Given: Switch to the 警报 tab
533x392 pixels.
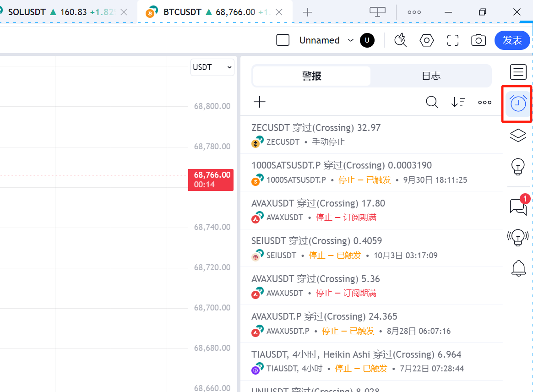Looking at the screenshot, I should click(312, 76).
